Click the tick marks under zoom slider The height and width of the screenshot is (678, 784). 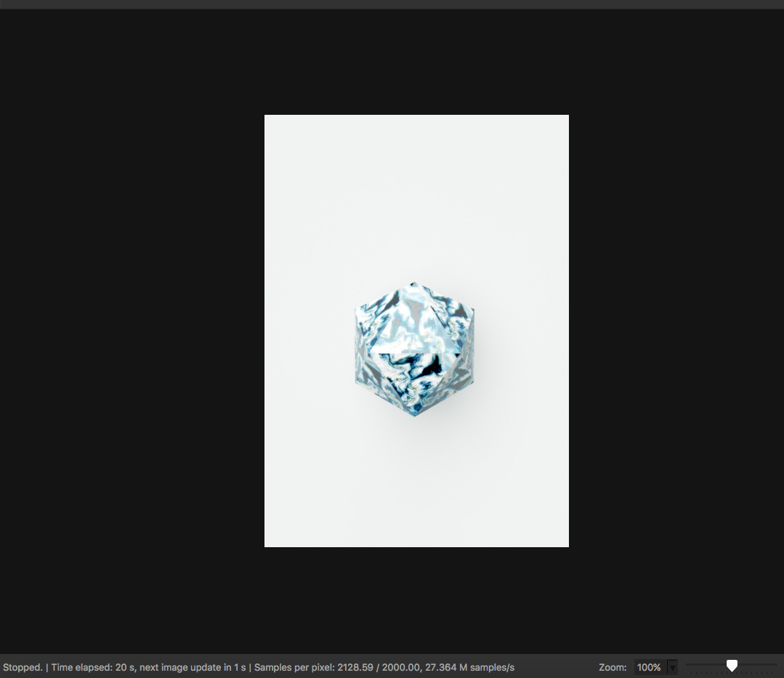(x=732, y=674)
